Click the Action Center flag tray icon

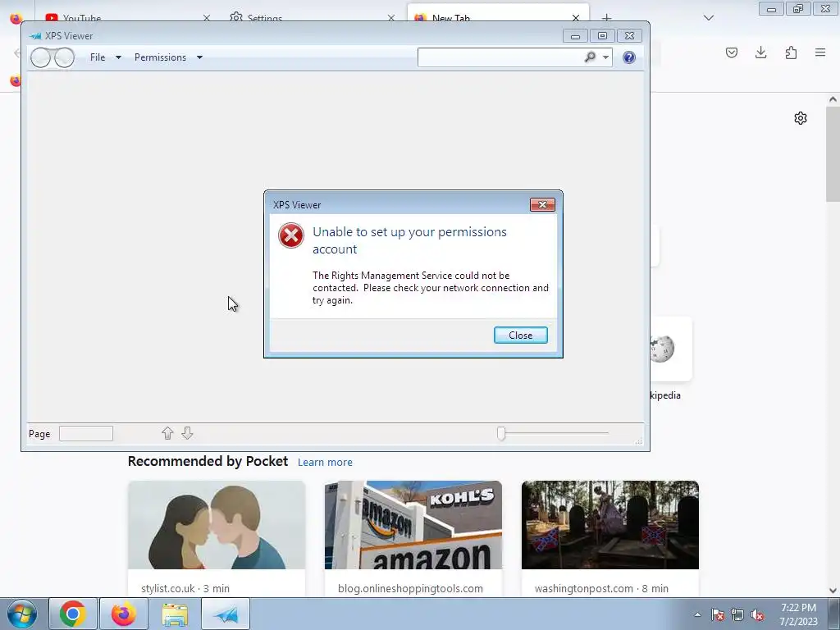click(718, 614)
